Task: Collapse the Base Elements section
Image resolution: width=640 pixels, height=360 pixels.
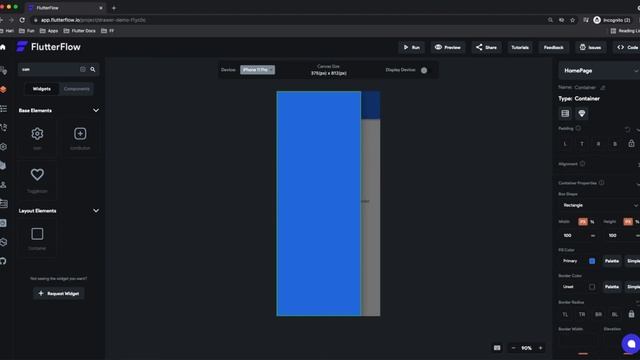Action: (x=96, y=110)
